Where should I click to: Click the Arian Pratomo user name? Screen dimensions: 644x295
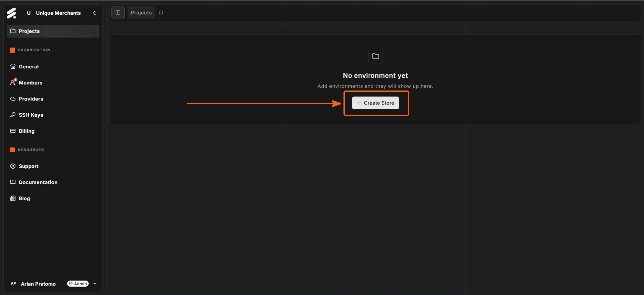38,284
